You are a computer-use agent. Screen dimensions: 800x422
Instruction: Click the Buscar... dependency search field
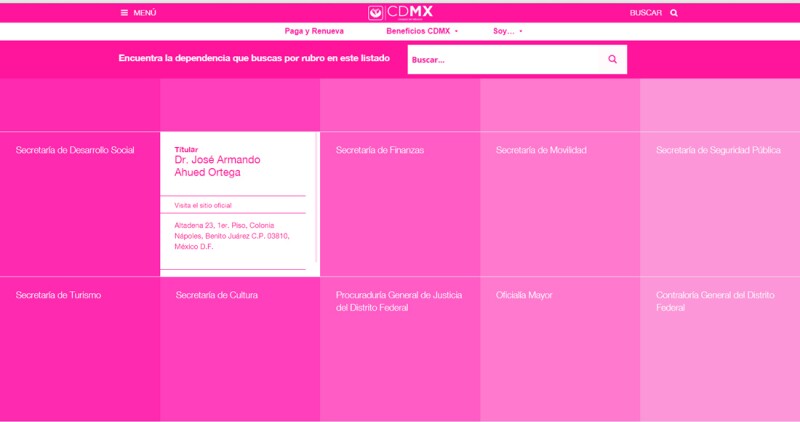click(x=504, y=60)
